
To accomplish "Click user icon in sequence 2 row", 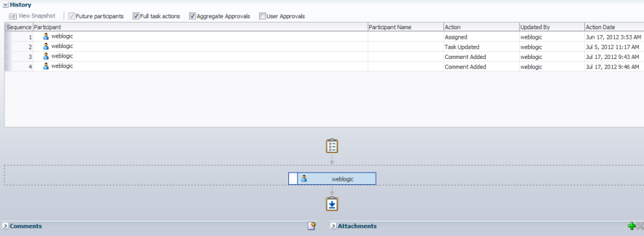I will coord(46,46).
